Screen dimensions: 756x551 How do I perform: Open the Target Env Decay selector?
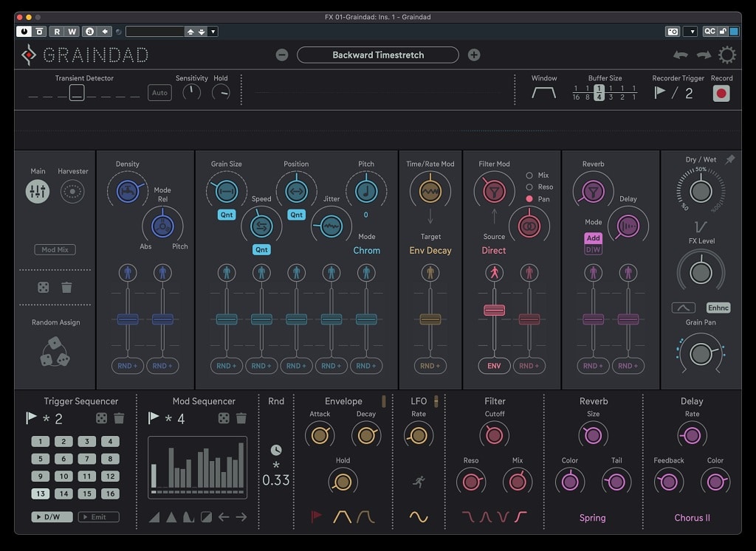(x=430, y=251)
